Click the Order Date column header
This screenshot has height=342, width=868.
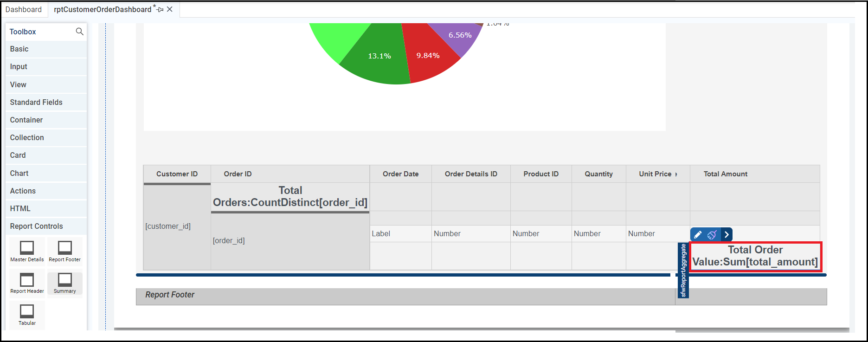pyautogui.click(x=401, y=174)
